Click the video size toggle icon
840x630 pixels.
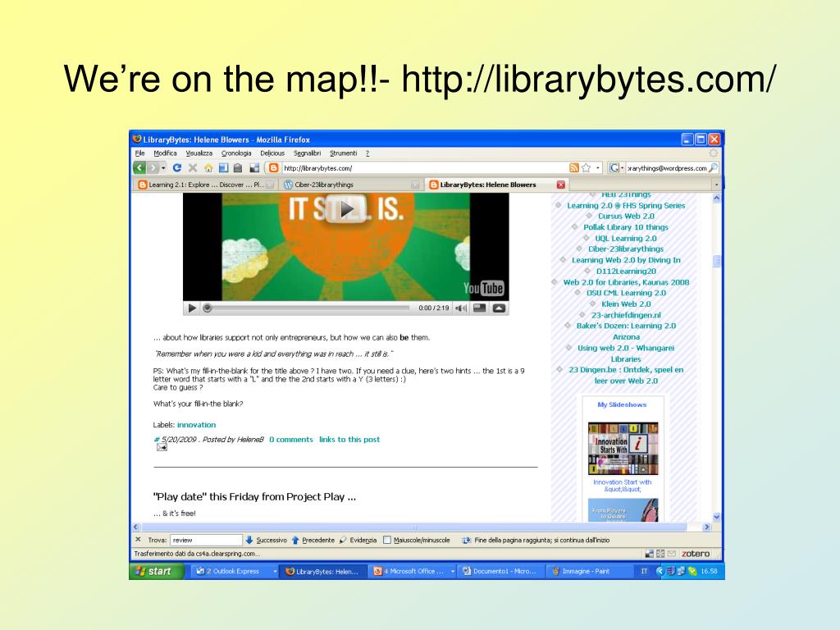click(479, 308)
